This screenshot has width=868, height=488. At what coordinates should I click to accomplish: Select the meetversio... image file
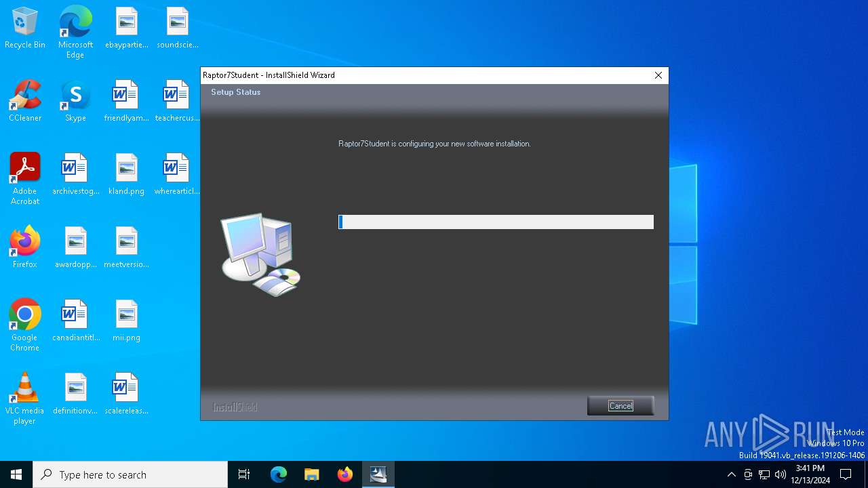pyautogui.click(x=126, y=248)
